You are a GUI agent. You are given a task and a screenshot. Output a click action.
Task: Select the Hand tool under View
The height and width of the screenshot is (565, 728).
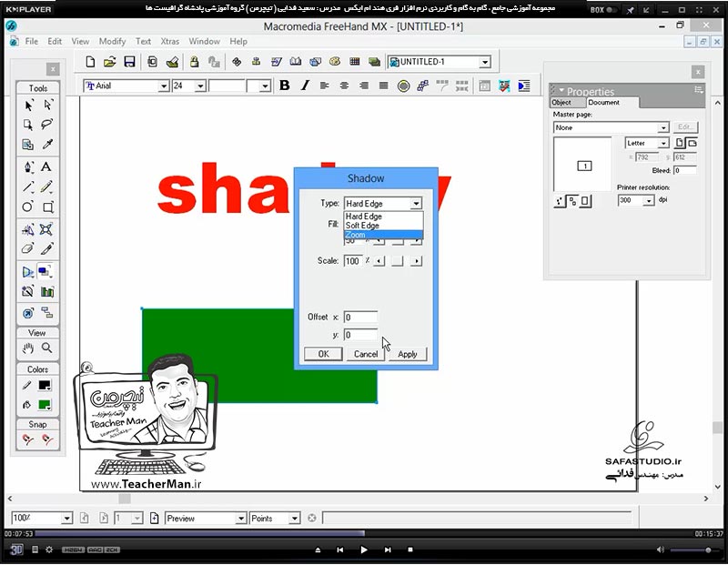click(28, 348)
